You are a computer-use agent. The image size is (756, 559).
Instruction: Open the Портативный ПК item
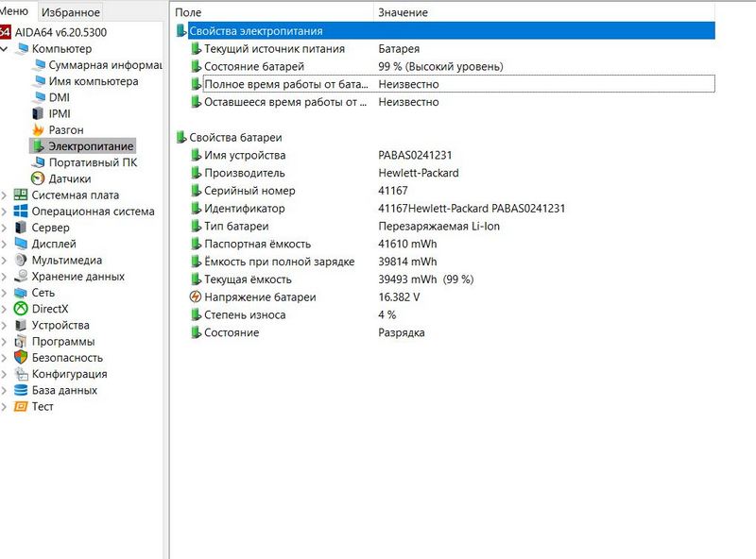click(x=93, y=162)
